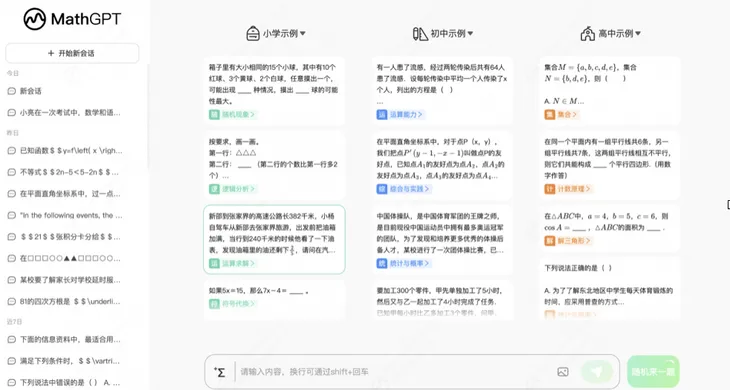Viewport: 730px width, 390px height.
Task: Click chat icon beside 不等式 conversation
Action: tap(12, 172)
